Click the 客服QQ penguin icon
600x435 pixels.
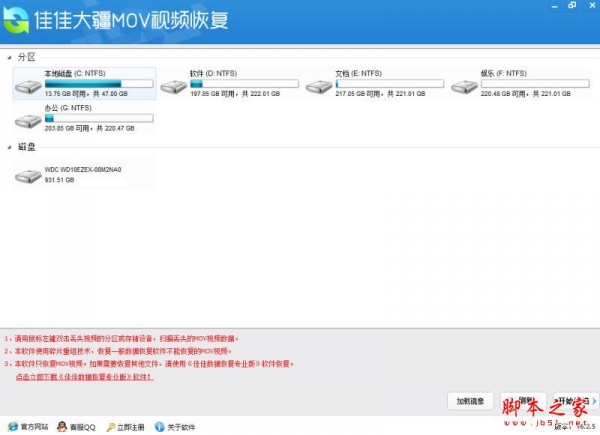tap(62, 427)
